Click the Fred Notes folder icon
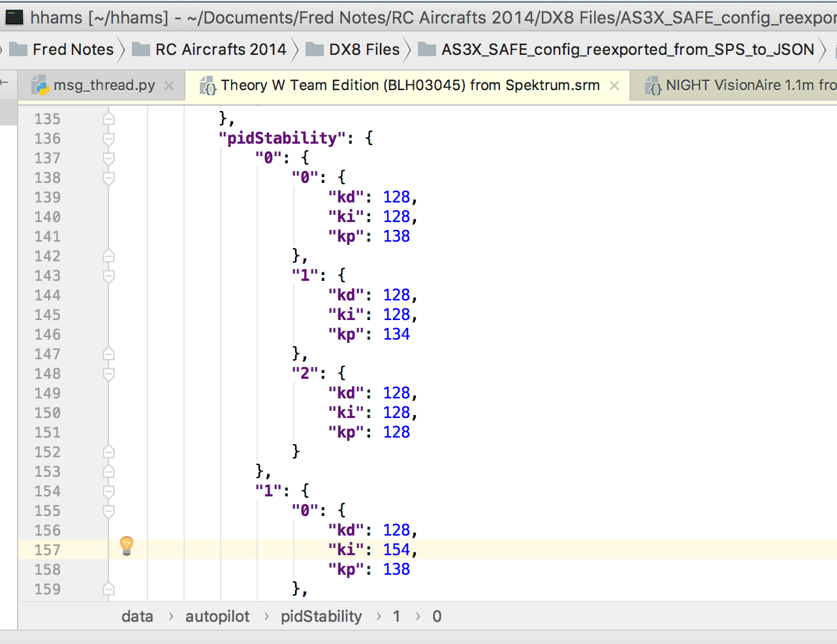 pyautogui.click(x=18, y=50)
